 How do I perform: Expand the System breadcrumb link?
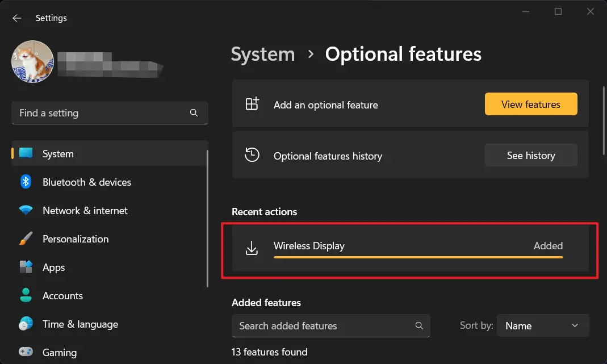point(262,54)
